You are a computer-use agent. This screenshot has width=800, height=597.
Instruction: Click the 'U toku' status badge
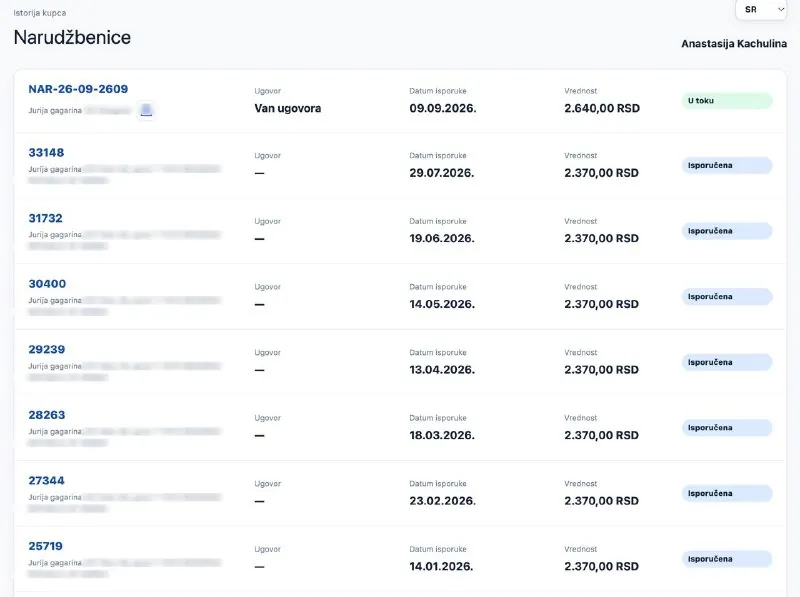pos(727,101)
